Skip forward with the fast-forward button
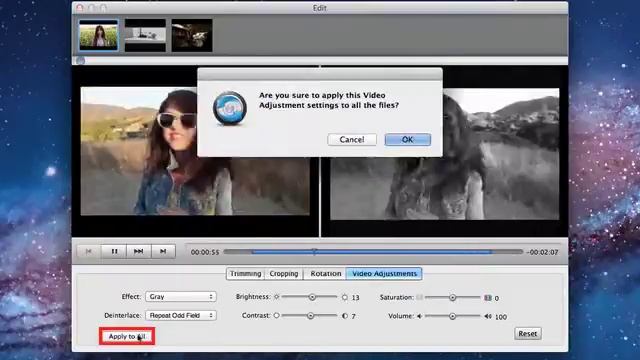The width and height of the screenshot is (640, 360). (139, 251)
